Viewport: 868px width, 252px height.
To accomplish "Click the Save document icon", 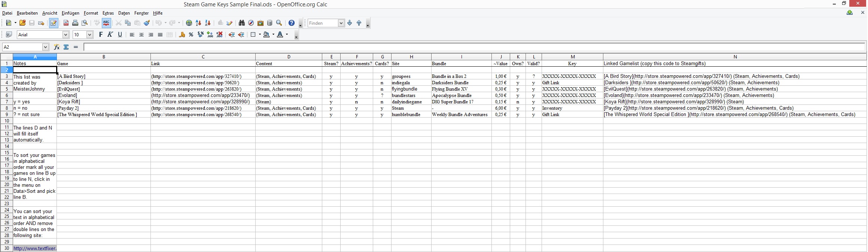I will [32, 23].
